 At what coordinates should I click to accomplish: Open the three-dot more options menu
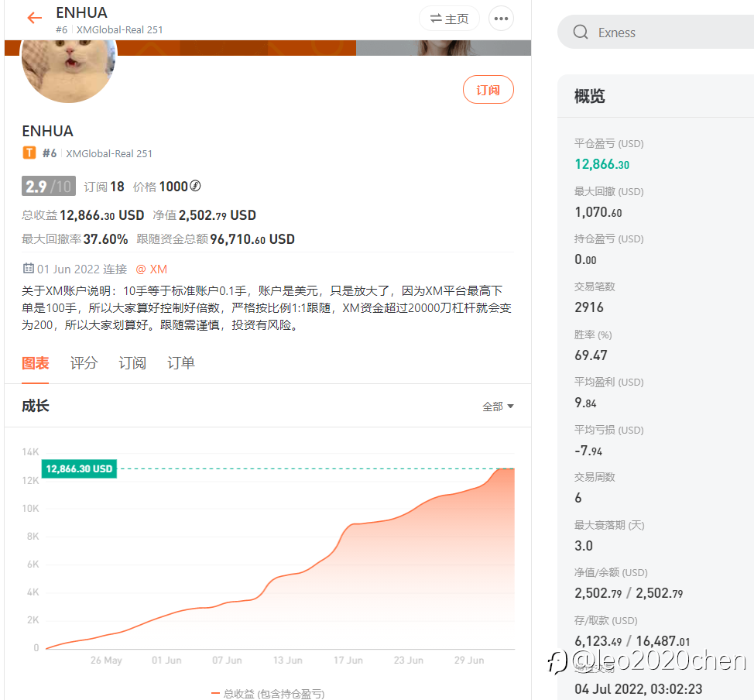[501, 19]
